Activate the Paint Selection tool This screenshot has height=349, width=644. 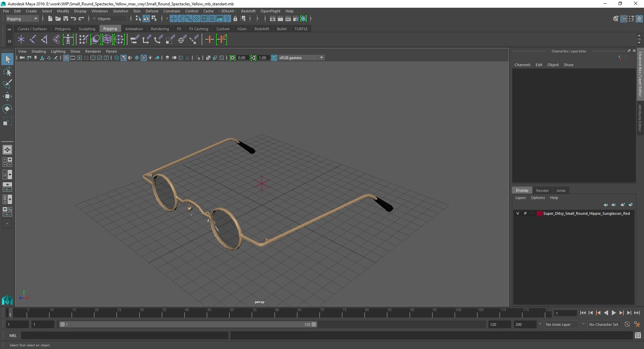[x=7, y=84]
